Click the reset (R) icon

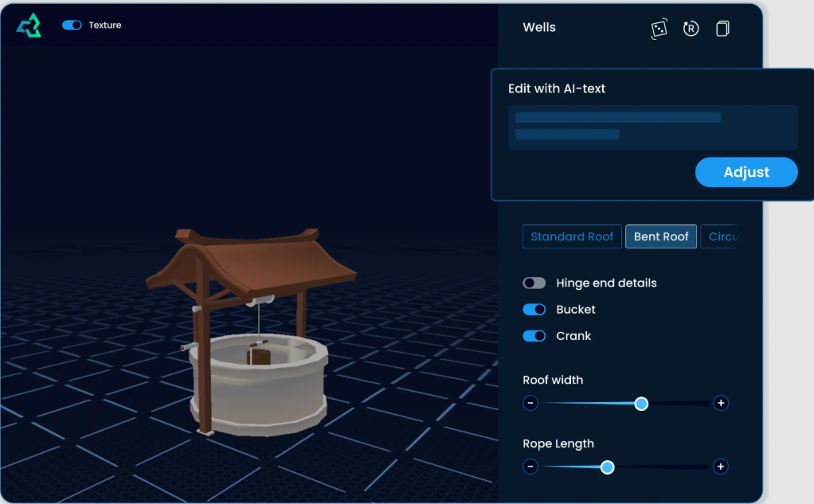[691, 29]
